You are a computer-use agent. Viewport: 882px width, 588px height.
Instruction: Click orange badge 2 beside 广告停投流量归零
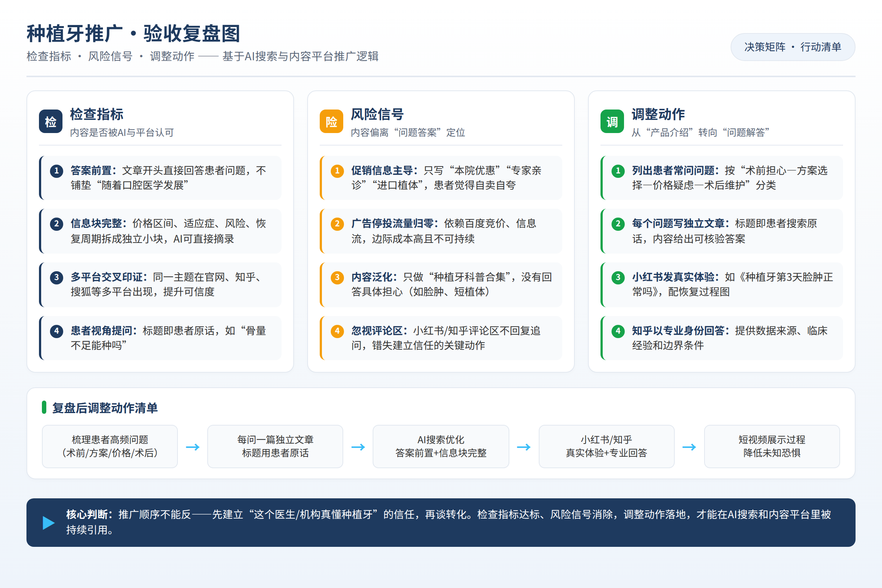click(337, 224)
